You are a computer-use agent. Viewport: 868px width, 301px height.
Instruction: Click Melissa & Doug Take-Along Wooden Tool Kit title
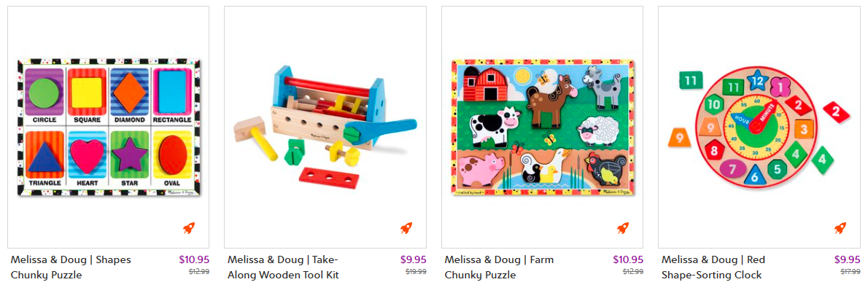(x=283, y=267)
